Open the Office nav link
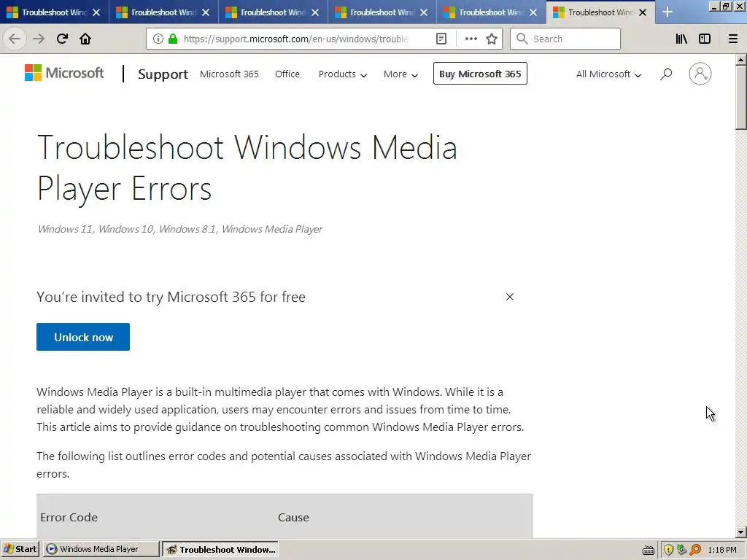 [287, 74]
